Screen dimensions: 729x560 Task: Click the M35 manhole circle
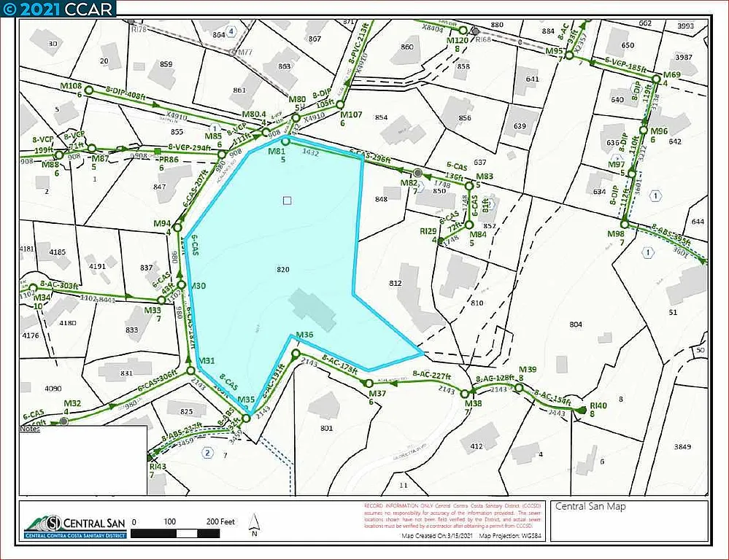tap(247, 418)
